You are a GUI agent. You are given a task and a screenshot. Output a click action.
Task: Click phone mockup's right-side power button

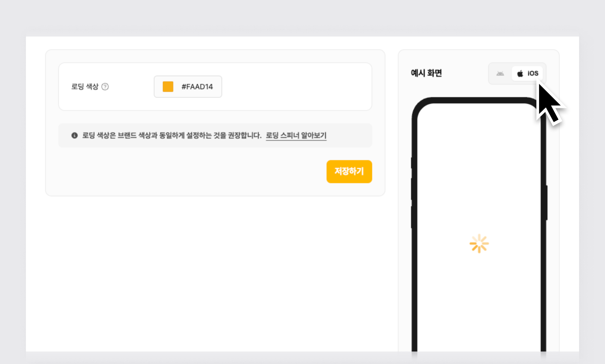[546, 203]
